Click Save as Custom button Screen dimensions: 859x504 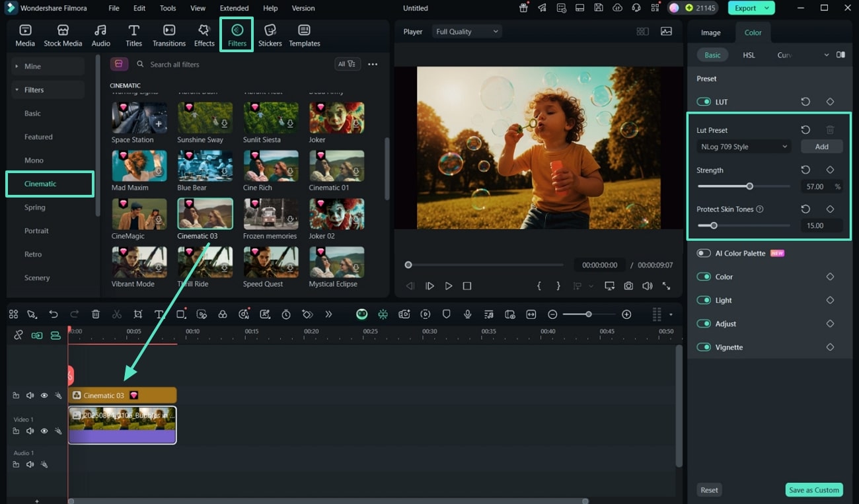coord(814,490)
